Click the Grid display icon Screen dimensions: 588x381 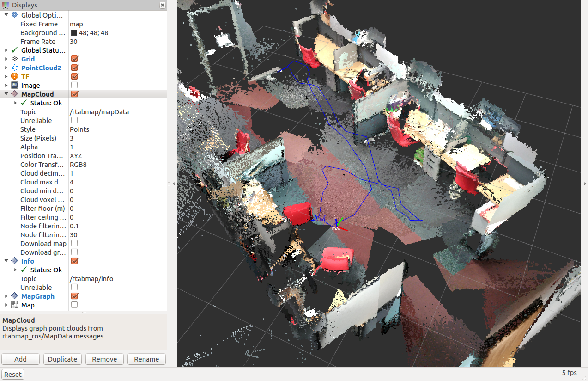click(x=14, y=59)
